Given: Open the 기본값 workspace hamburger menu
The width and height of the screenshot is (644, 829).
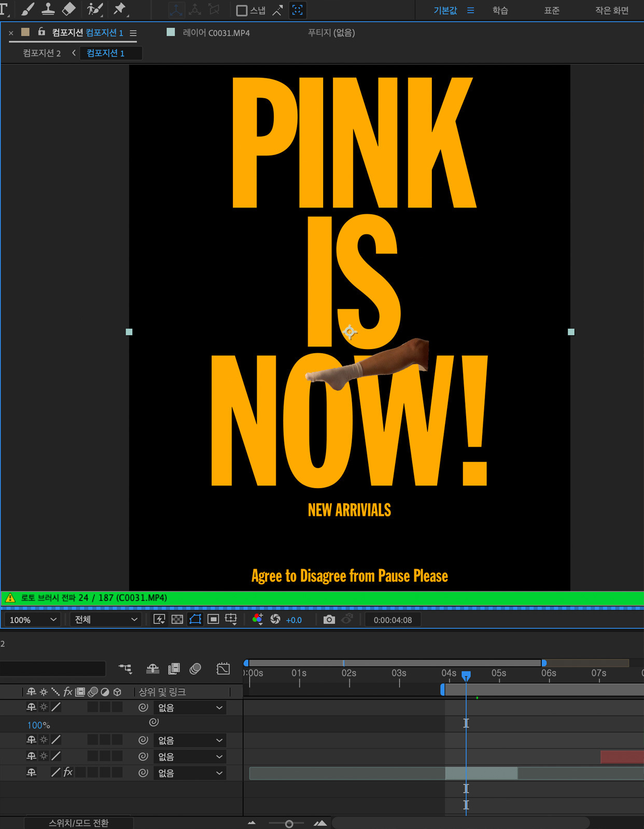Looking at the screenshot, I should [470, 10].
